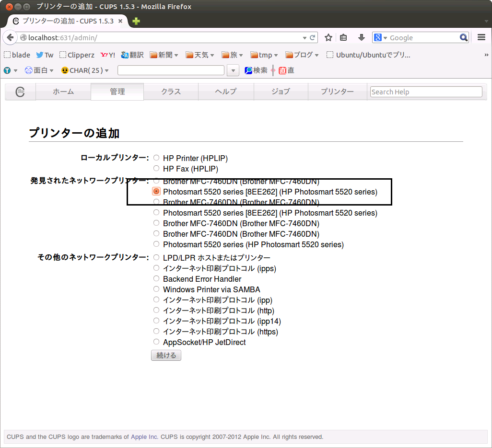492x448 pixels.
Task: Open a new tab with the green plus
Action: (136, 21)
